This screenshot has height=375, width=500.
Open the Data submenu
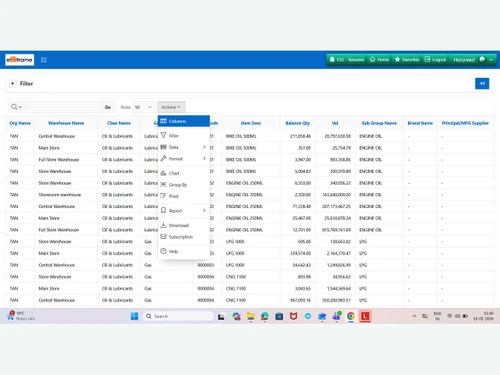coord(184,147)
